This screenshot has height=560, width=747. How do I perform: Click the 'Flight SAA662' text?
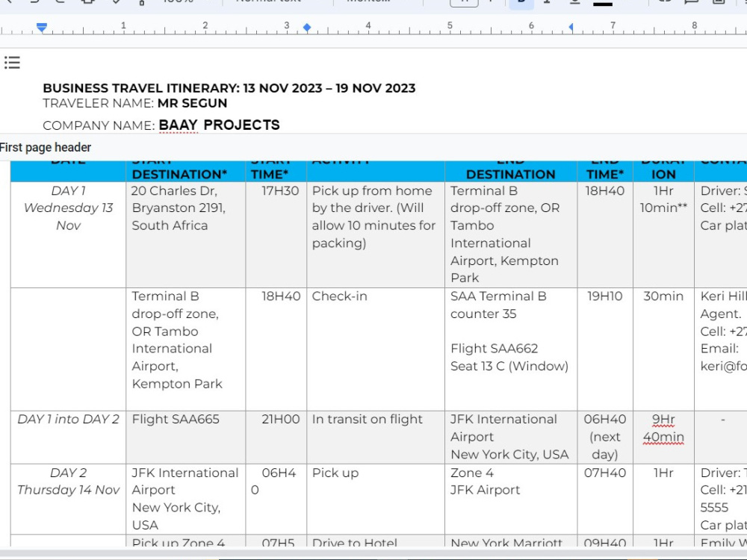494,349
